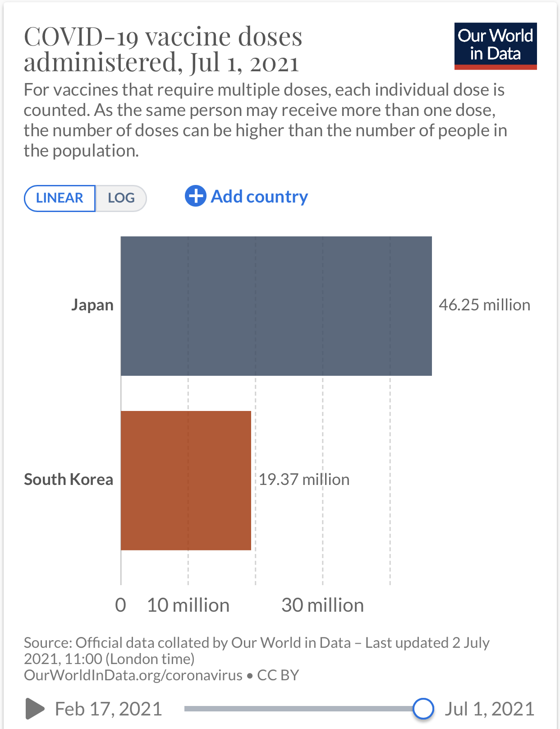The width and height of the screenshot is (560, 729).
Task: Click the timeline slider's circular handle
Action: click(423, 708)
